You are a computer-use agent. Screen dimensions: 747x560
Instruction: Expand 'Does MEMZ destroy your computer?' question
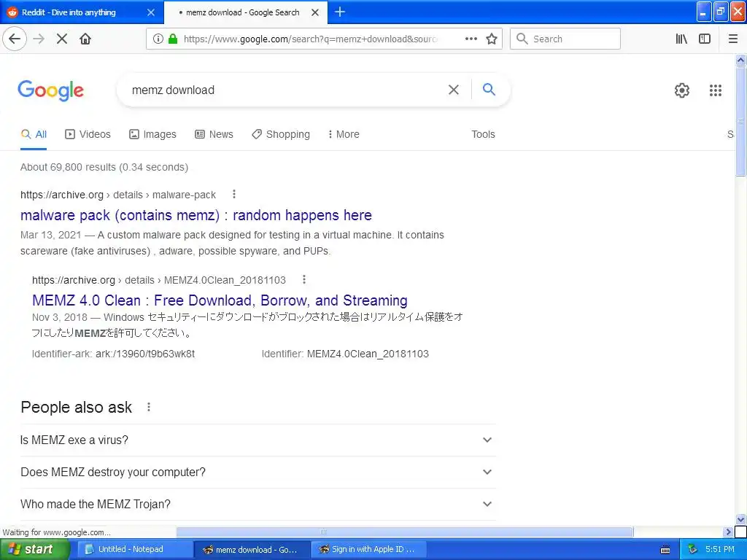[x=258, y=472]
